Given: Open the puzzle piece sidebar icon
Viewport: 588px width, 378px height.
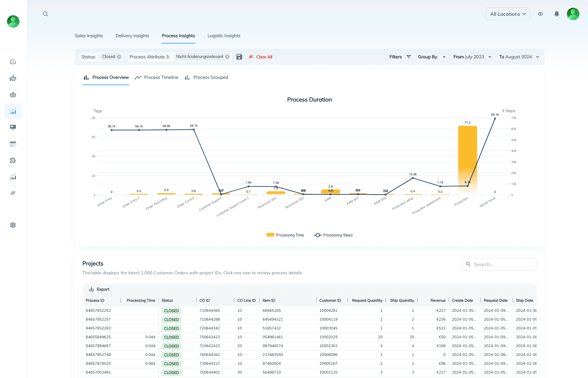Looking at the screenshot, I should pos(13,160).
